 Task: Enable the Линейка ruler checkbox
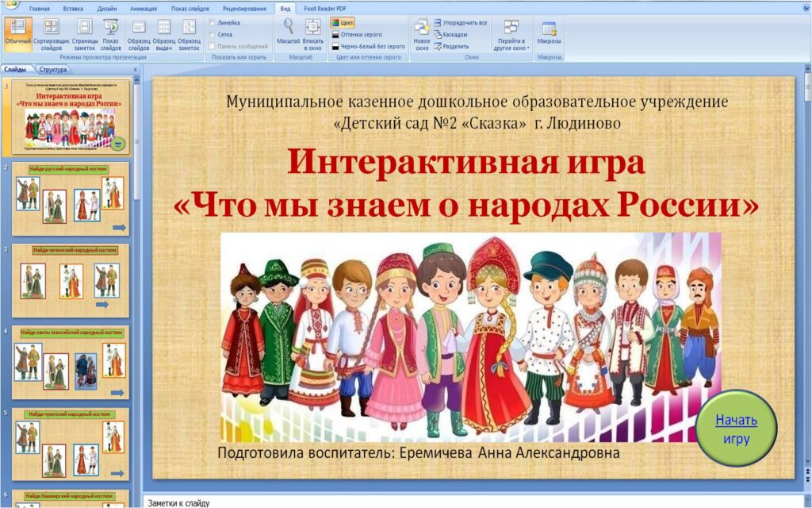213,23
